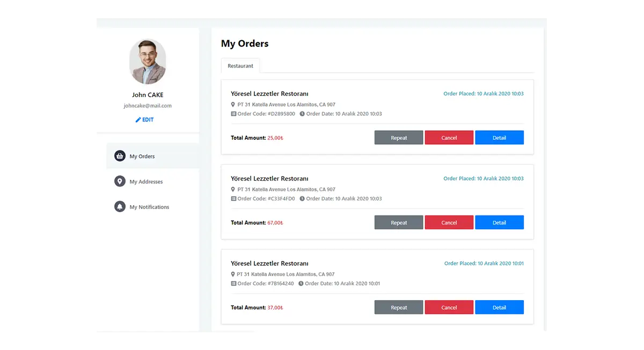Viewport: 644px width, 350px height.
Task: Click the address line in order #C33F4FD0
Action: (x=287, y=189)
